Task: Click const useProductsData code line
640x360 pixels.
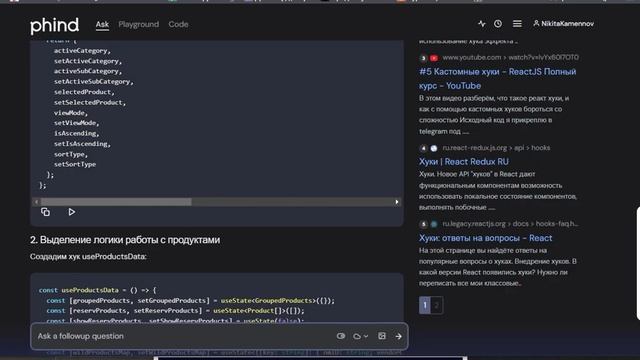Action: (98, 290)
